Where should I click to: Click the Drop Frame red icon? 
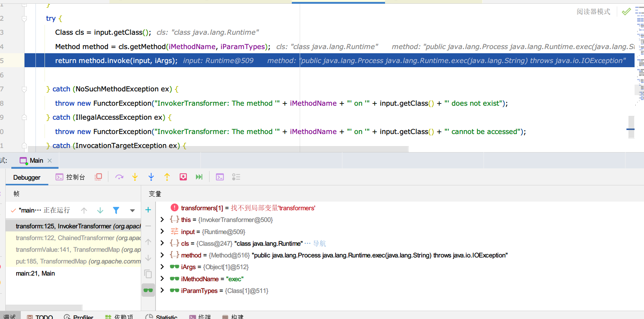(183, 177)
